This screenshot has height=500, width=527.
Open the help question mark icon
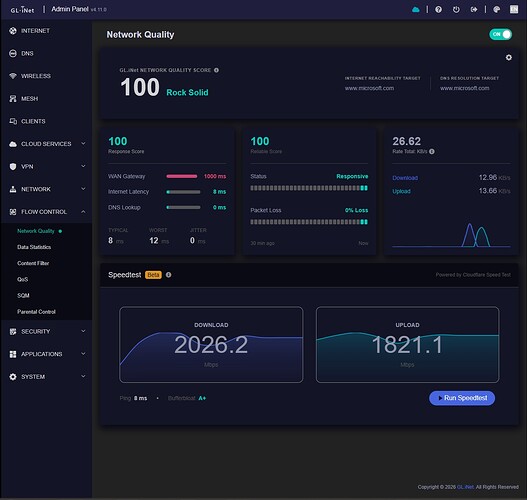point(438,9)
